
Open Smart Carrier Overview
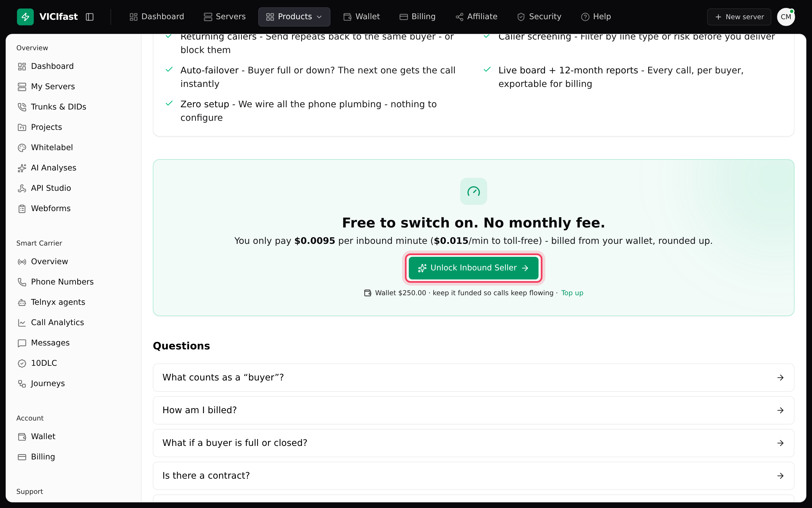pos(43,261)
